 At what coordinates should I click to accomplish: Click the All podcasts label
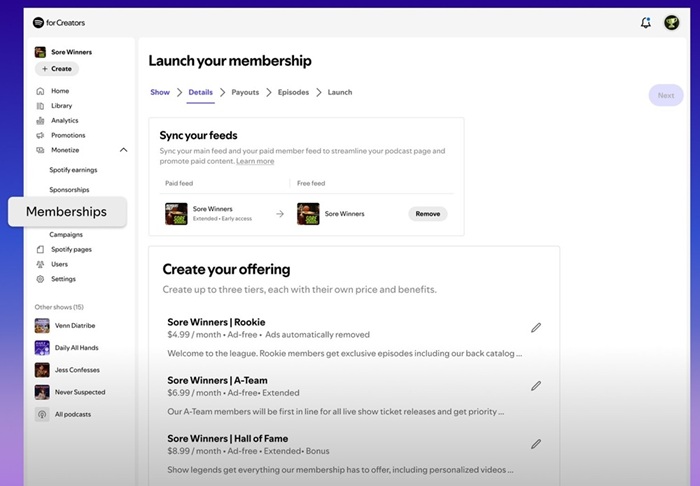(x=73, y=414)
